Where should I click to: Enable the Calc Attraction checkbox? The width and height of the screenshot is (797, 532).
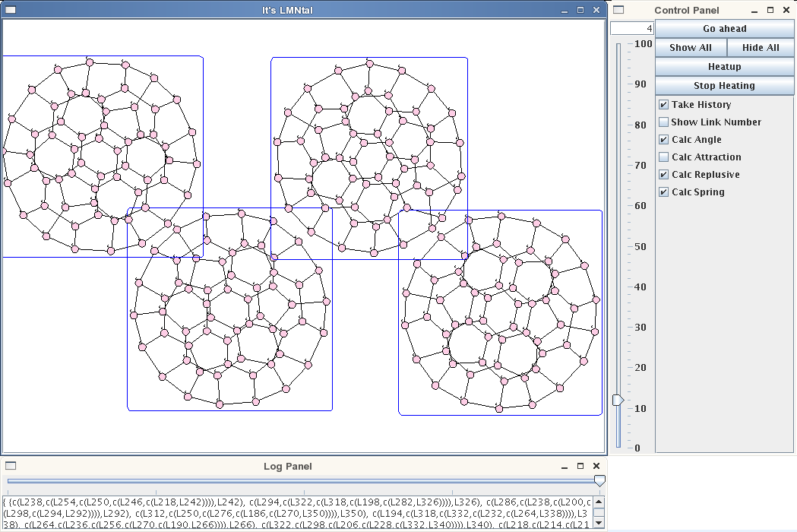point(664,157)
